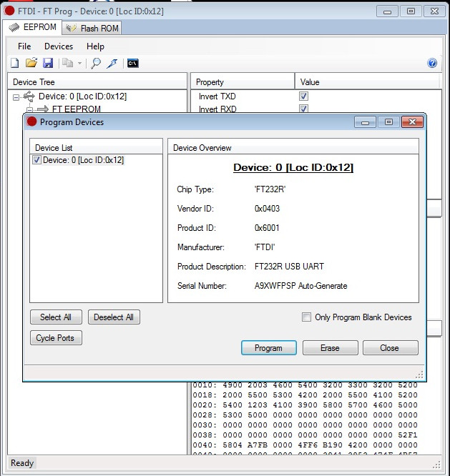Click the arrow icon beside FT EEPROM
Image resolution: width=450 pixels, height=476 pixels.
pos(42,109)
